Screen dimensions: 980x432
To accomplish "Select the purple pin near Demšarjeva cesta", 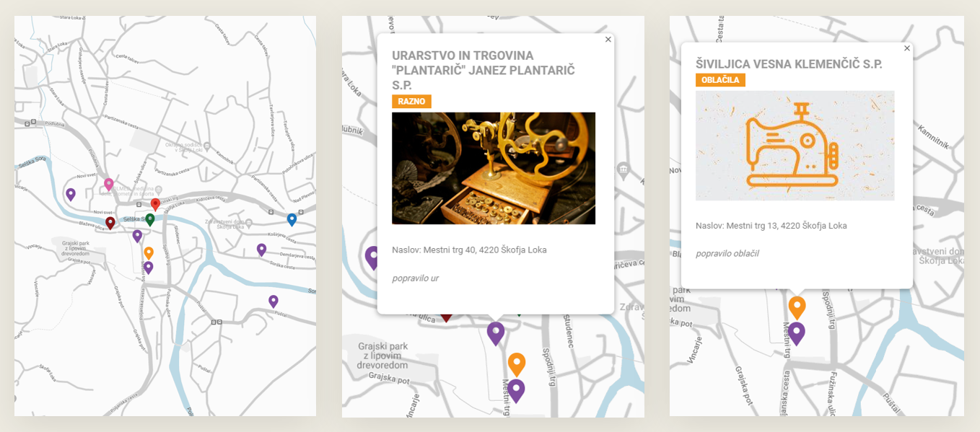I will point(262,250).
